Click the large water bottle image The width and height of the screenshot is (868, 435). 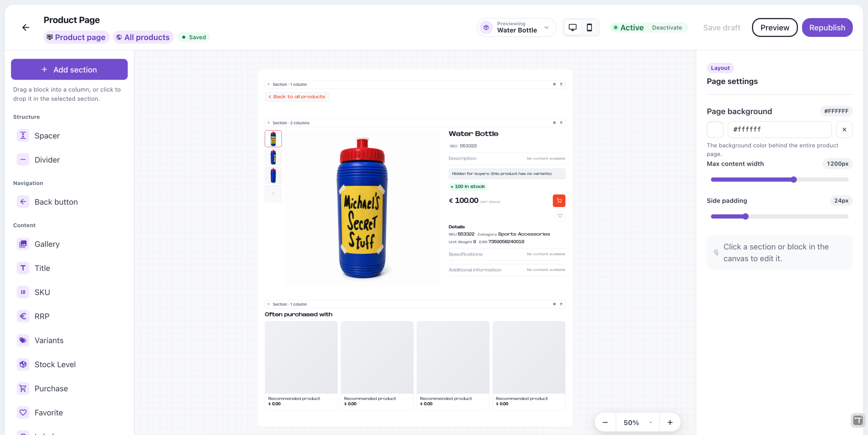click(362, 208)
